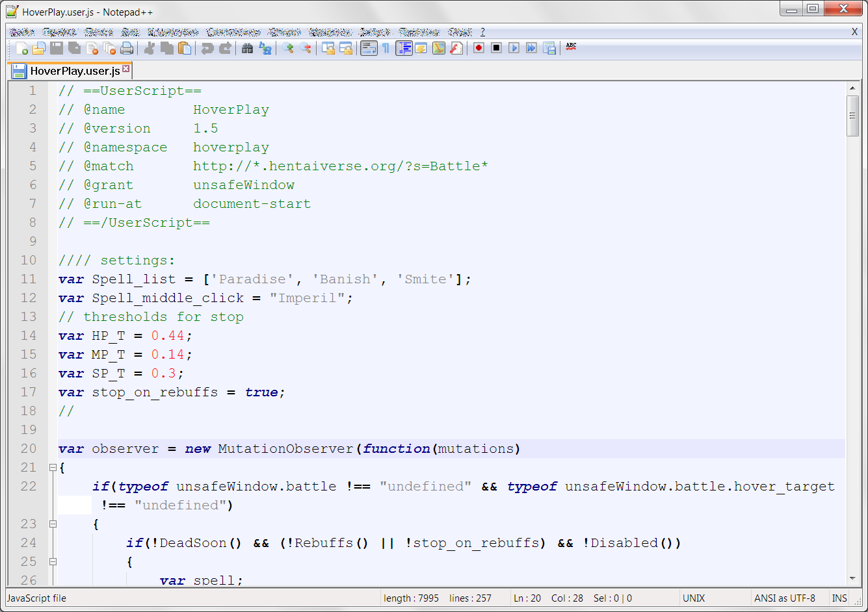Viewport: 868px width, 612px height.
Task: Save current recorded macro icon
Action: pos(549,48)
